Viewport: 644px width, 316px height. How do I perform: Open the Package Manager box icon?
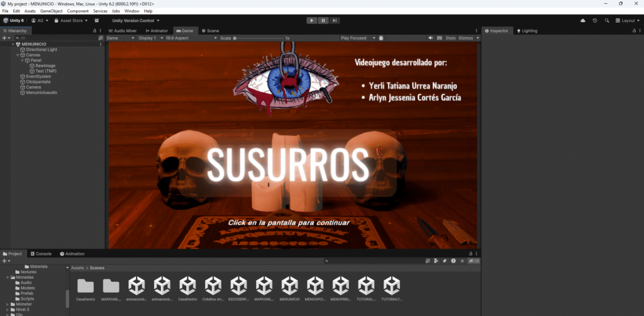[x=96, y=21]
